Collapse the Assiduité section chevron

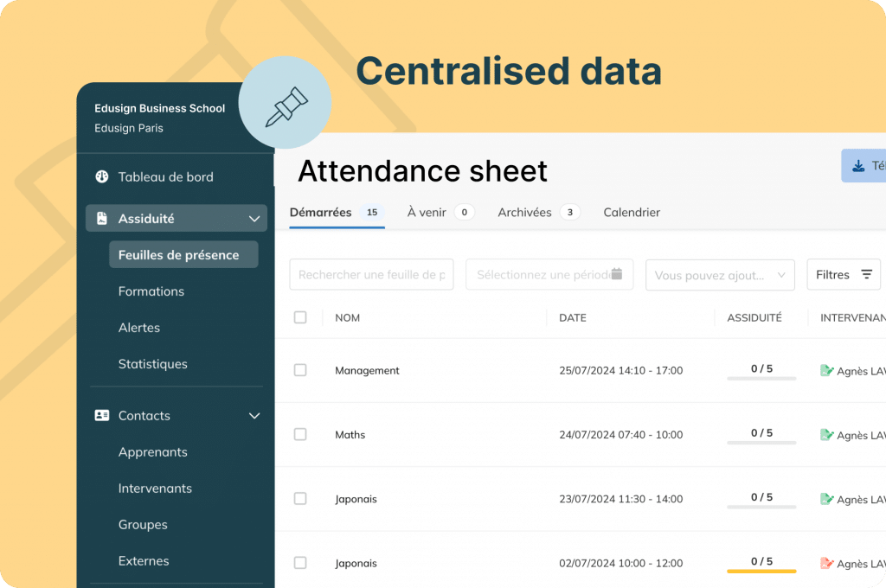point(254,219)
